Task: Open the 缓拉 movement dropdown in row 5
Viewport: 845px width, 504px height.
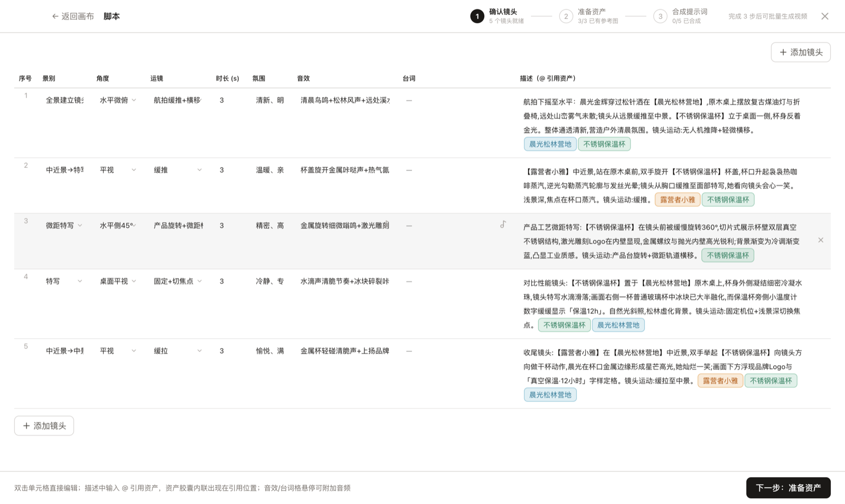Action: [x=177, y=351]
